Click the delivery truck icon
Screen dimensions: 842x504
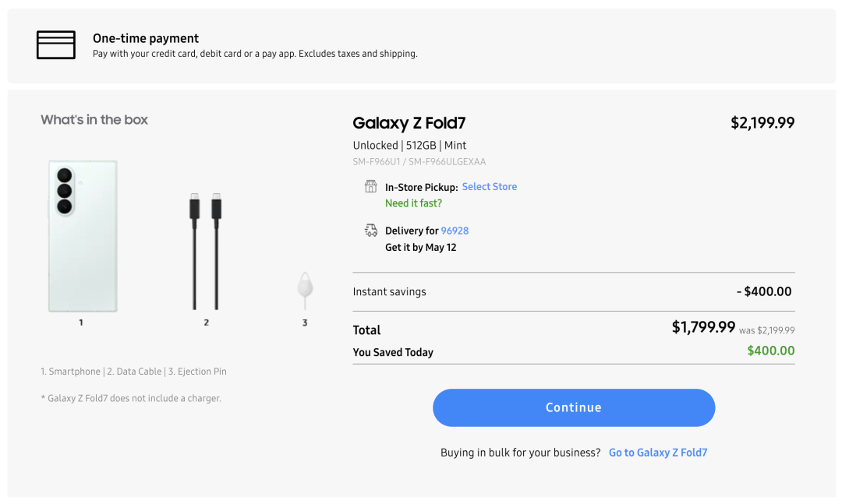370,231
